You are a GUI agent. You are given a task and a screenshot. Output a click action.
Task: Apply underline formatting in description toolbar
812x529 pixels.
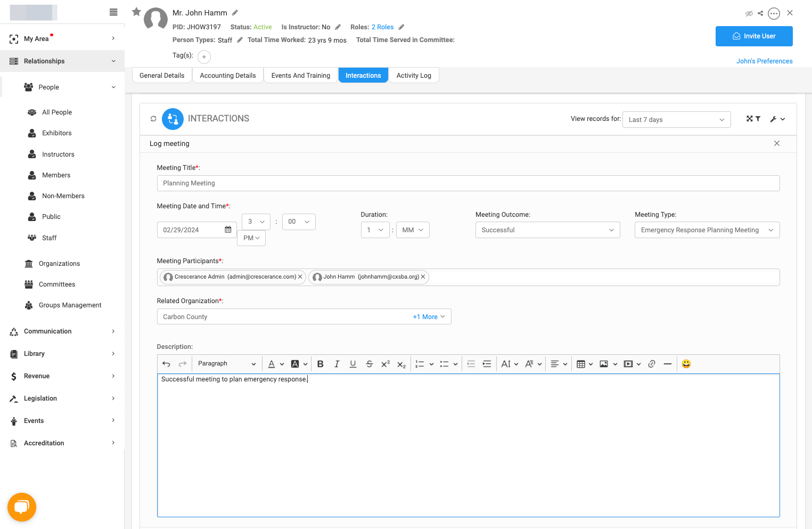point(352,364)
